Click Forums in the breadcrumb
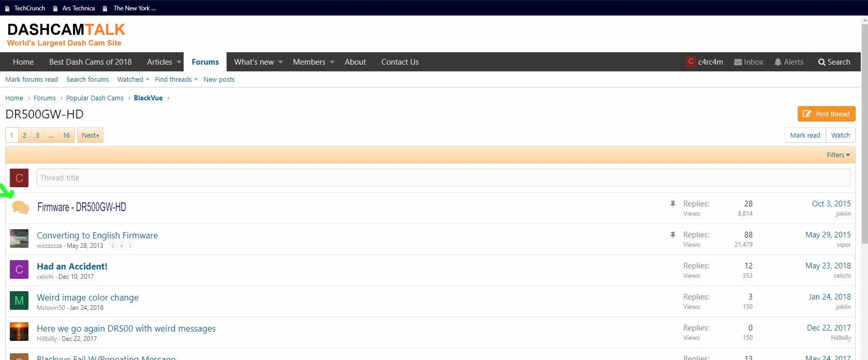 pyautogui.click(x=44, y=98)
